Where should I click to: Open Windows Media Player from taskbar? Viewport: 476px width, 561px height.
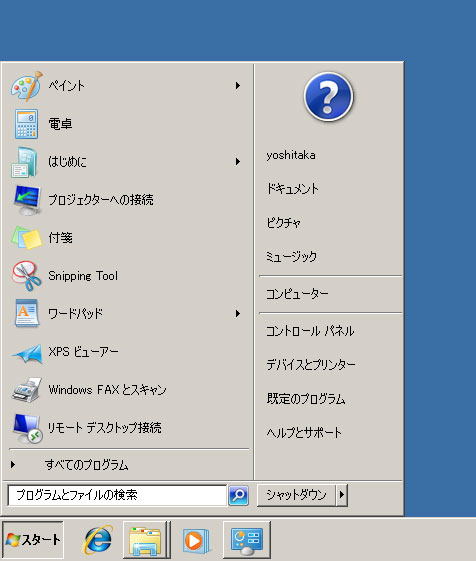[x=195, y=540]
